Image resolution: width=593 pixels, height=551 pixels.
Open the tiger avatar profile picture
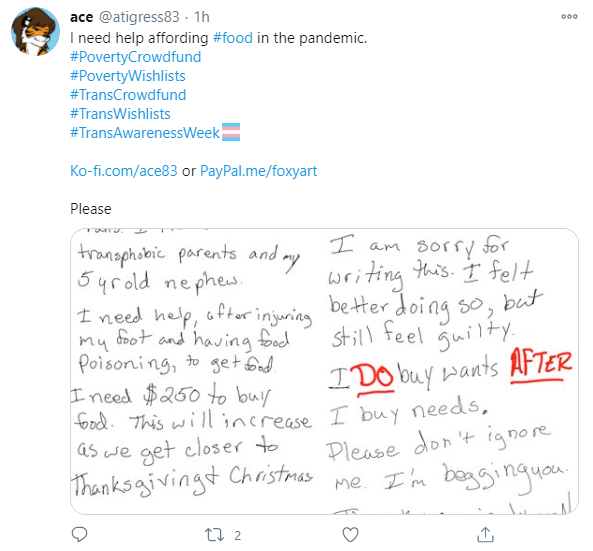point(35,32)
